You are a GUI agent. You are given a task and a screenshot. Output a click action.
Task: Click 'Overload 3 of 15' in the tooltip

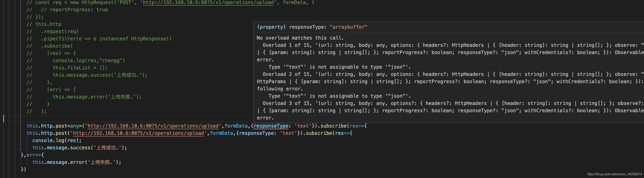pyautogui.click(x=286, y=103)
